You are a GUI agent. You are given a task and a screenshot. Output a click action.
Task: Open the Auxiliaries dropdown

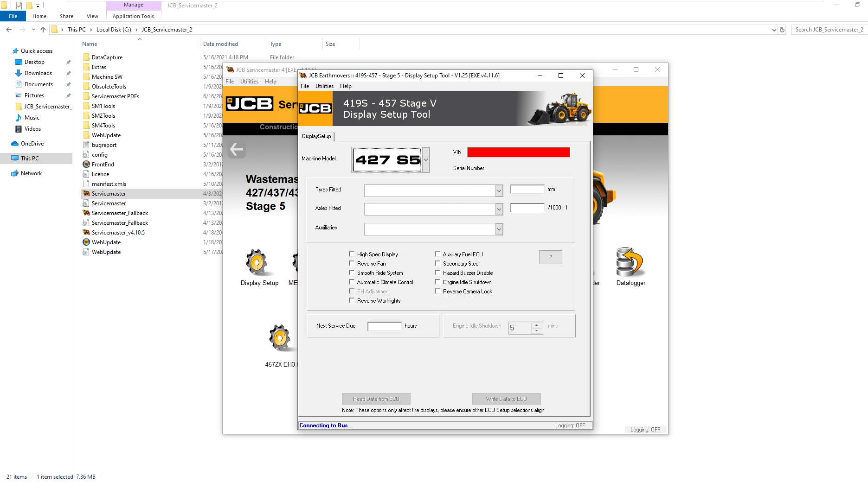[498, 229]
